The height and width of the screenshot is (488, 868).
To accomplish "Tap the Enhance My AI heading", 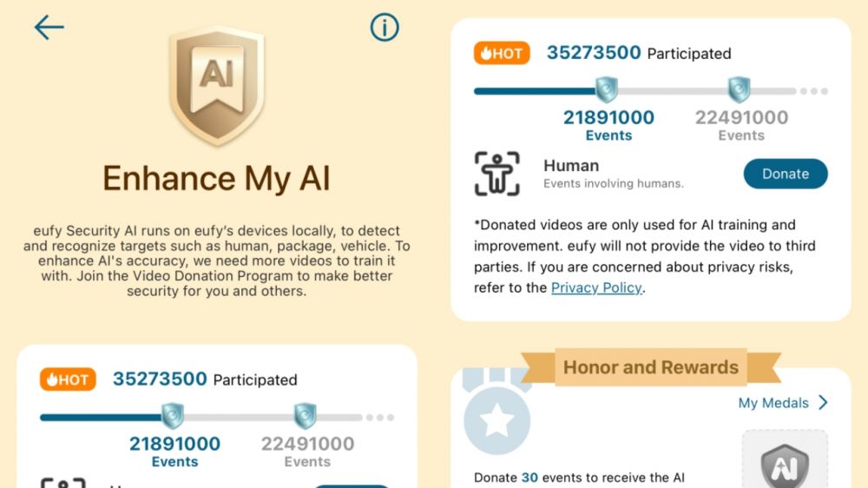I will pos(216,178).
